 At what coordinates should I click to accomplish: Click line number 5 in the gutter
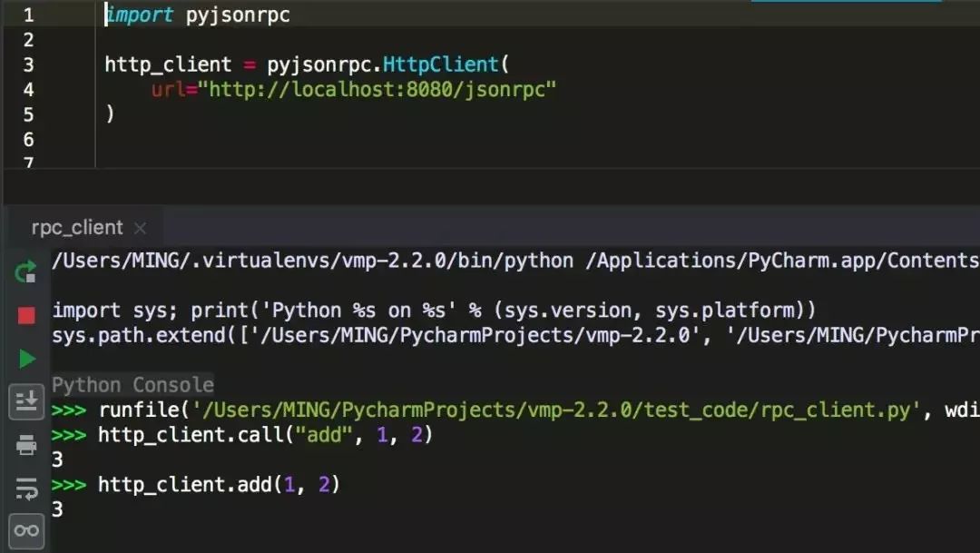28,115
